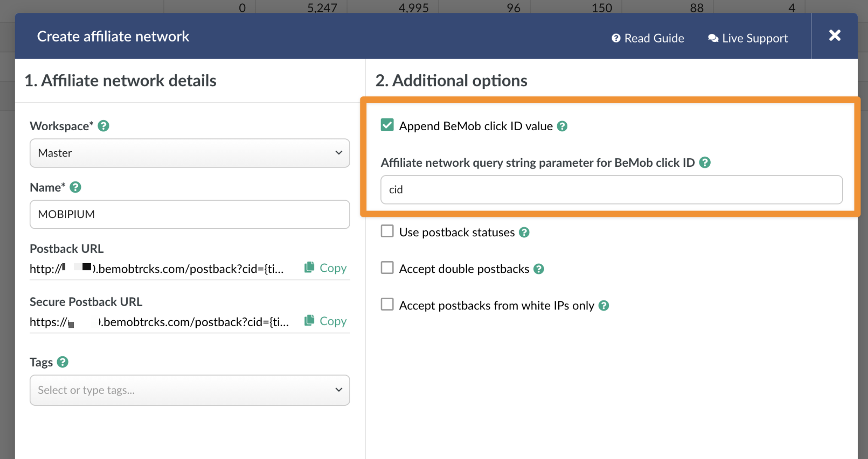Click the help icon next to Name

click(76, 187)
